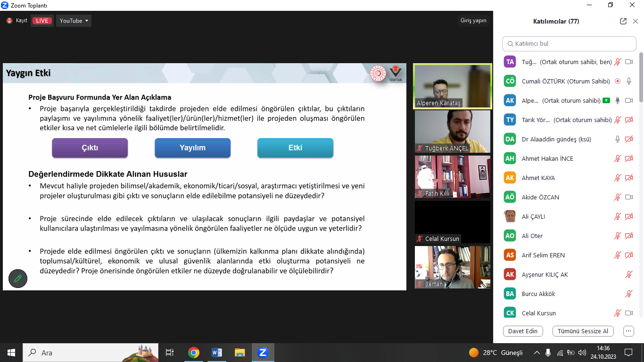This screenshot has width=644, height=362.
Task: Click the screen share icon beside Alperen
Action: [606, 100]
